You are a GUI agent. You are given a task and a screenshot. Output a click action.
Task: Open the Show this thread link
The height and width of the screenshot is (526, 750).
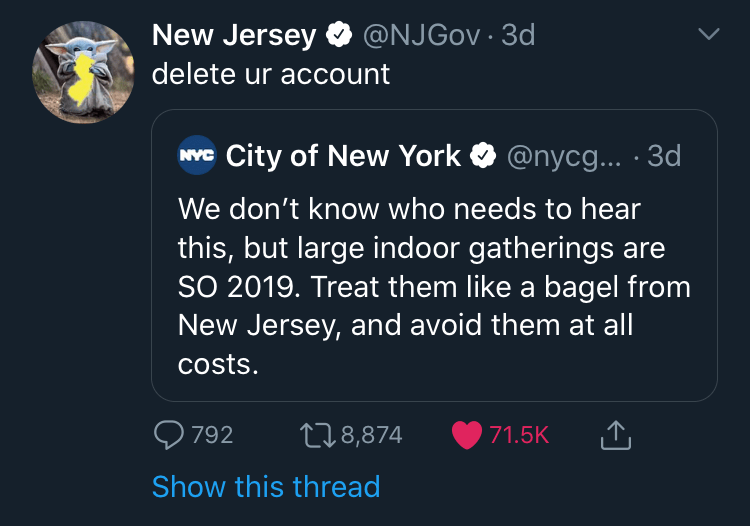[x=265, y=487]
